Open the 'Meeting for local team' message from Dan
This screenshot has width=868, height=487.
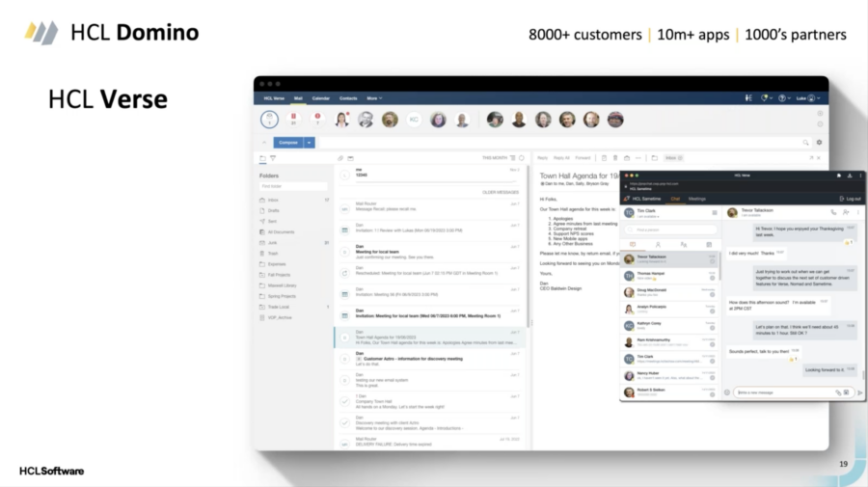point(430,252)
